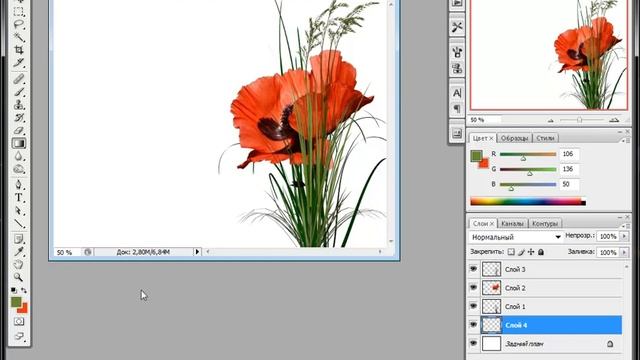Hide the Задний план layer
The image size is (640, 360).
tap(473, 344)
